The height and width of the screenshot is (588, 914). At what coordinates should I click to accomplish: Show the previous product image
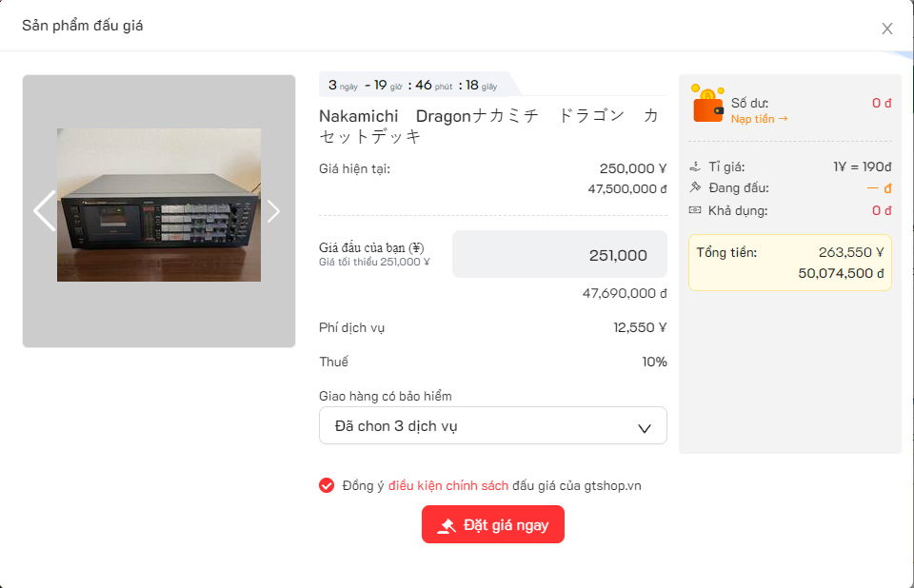(x=44, y=210)
